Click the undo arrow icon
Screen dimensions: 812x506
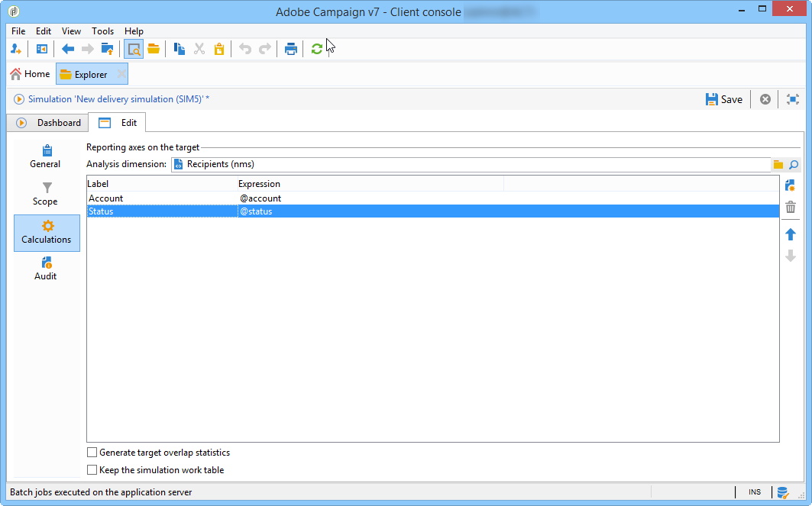(245, 49)
